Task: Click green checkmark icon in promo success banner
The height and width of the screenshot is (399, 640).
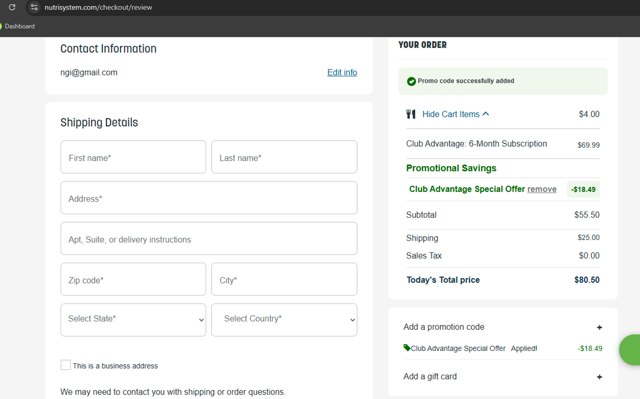Action: pos(411,81)
